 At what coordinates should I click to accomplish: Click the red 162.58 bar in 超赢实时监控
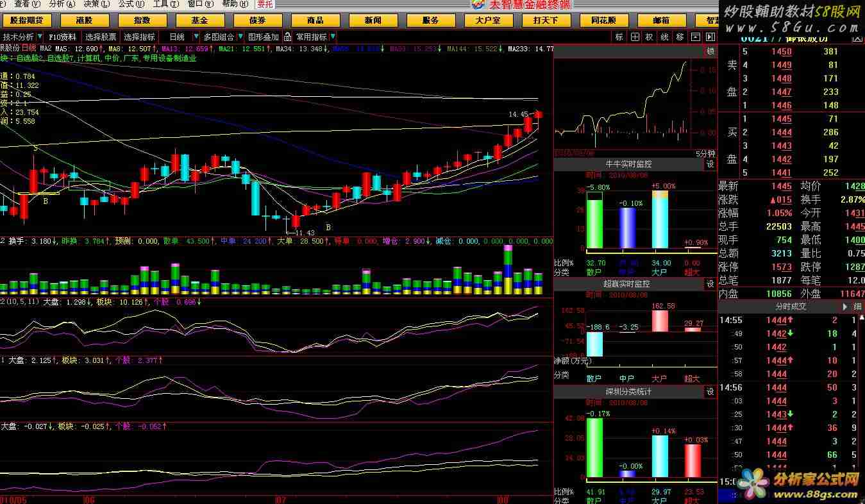point(660,322)
